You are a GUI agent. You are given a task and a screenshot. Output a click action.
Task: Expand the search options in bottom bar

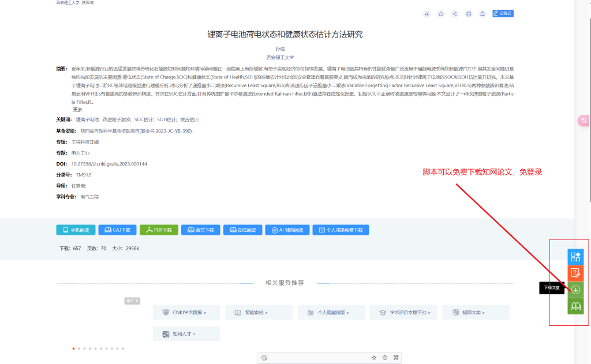tap(395, 358)
